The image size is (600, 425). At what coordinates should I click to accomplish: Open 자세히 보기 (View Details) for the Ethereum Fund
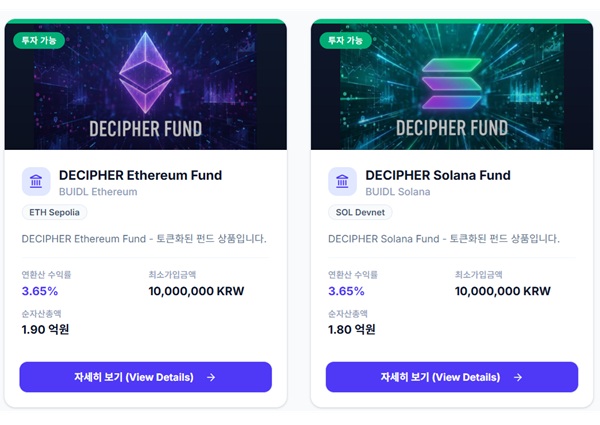pyautogui.click(x=145, y=377)
